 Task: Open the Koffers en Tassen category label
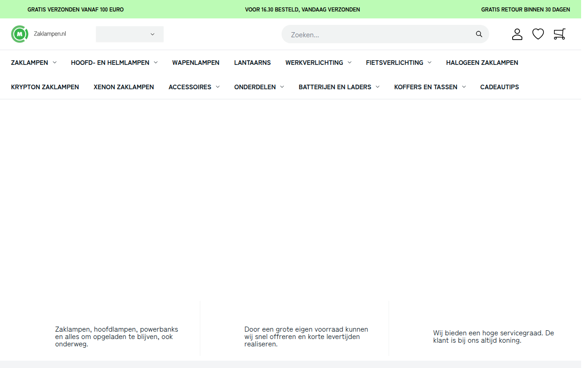coord(426,87)
